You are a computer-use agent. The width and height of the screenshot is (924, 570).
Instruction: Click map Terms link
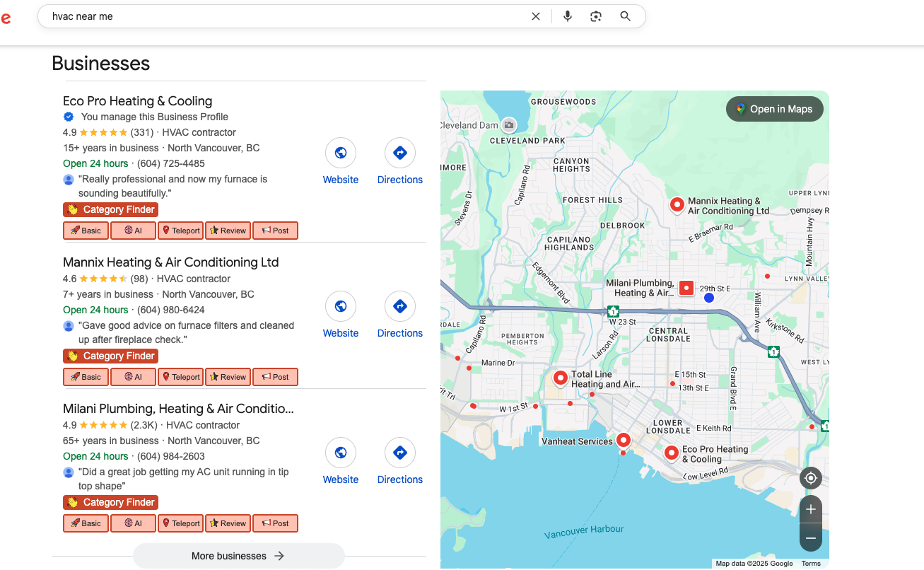811,564
